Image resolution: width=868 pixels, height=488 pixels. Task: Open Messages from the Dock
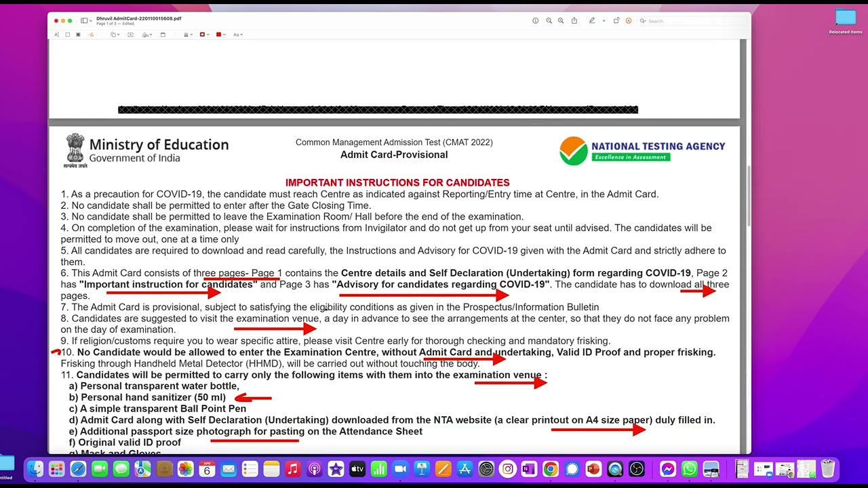click(x=121, y=469)
